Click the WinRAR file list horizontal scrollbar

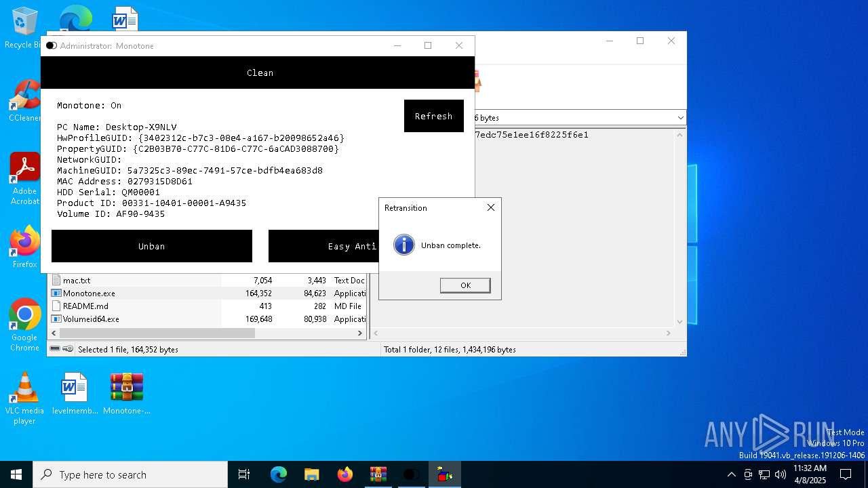pos(157,333)
